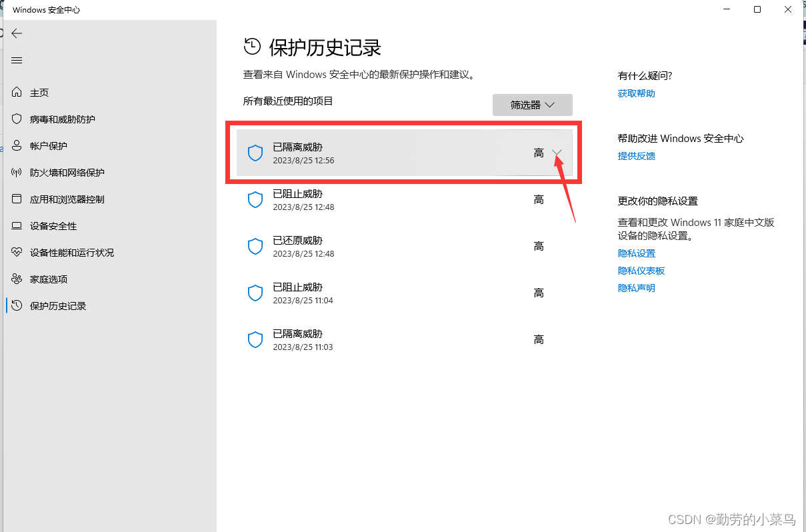Click the home icon beside 主页
806x532 pixels.
(x=17, y=93)
